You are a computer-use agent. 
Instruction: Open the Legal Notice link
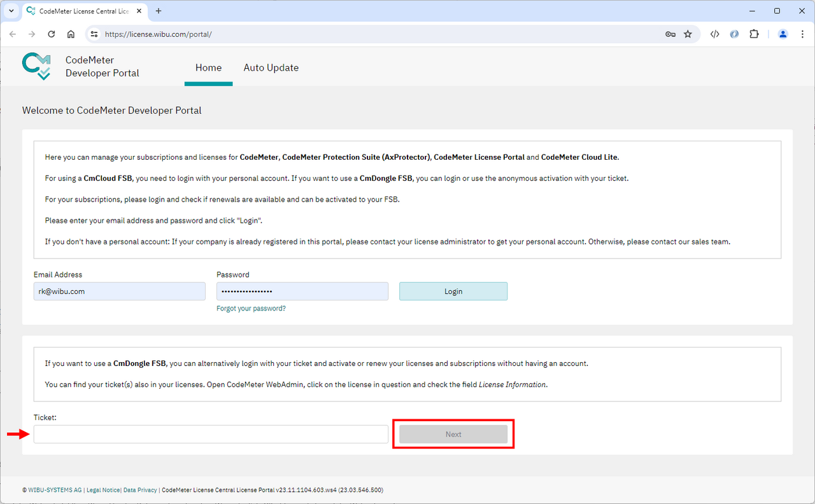tap(103, 490)
